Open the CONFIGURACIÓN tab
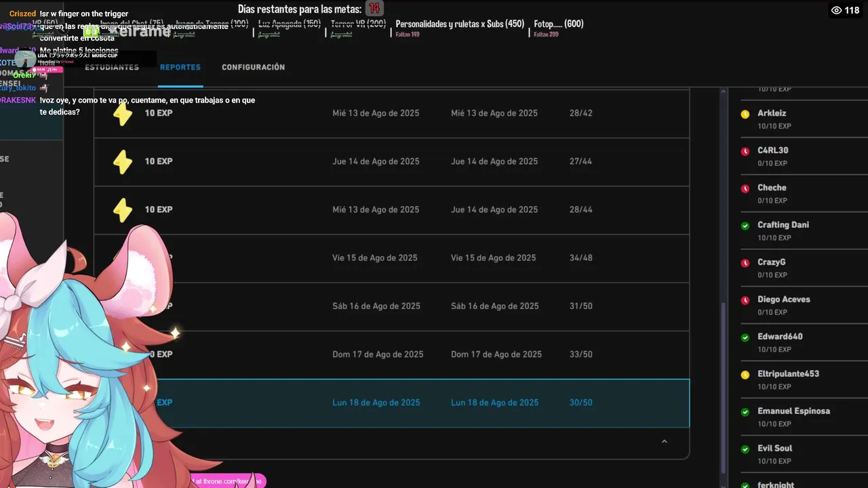 coord(253,67)
